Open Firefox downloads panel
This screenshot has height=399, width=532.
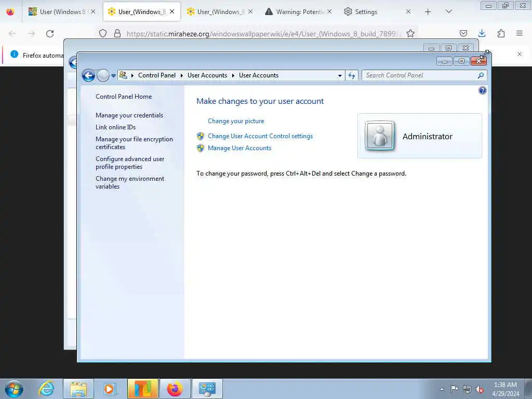coord(482,33)
